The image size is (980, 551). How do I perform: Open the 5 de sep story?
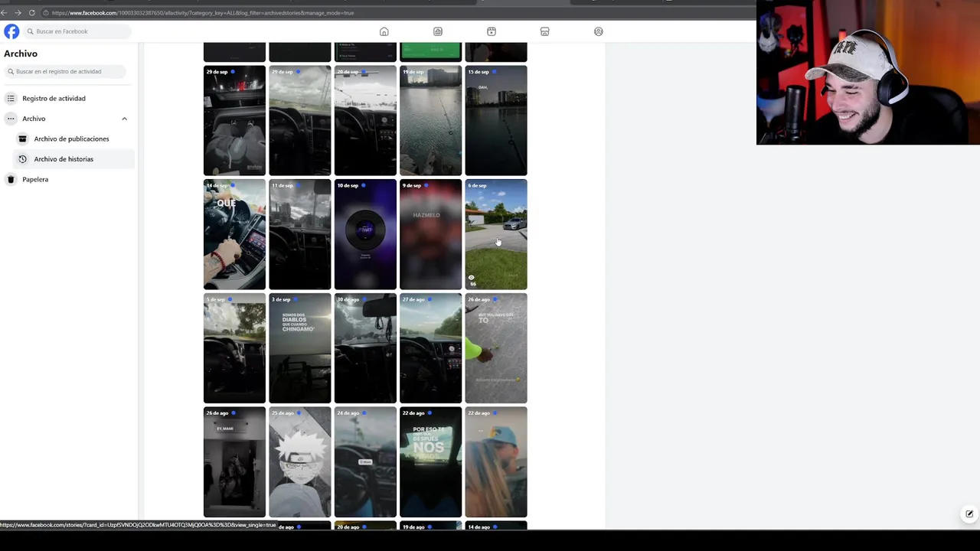[x=234, y=348]
